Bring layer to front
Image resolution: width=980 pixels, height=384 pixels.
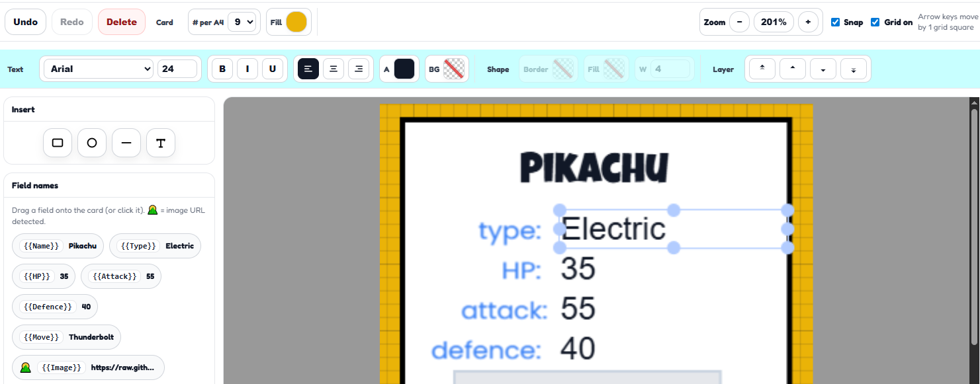pyautogui.click(x=762, y=69)
